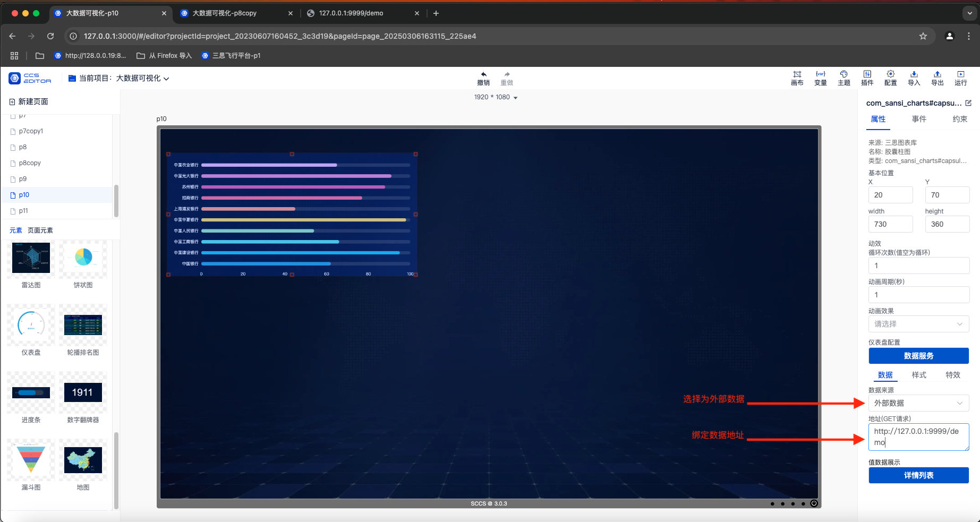Open the 从 Firefox 导入 bookmark folder
Image resolution: width=980 pixels, height=522 pixels.
(164, 55)
